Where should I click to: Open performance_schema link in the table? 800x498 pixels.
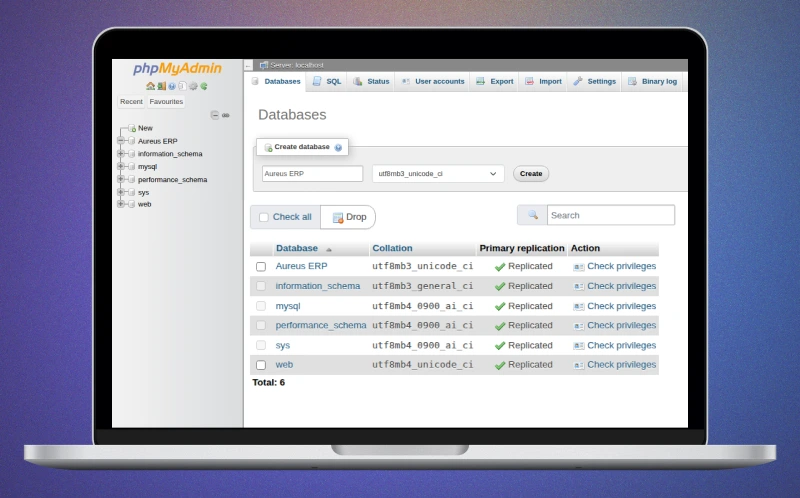[321, 326]
